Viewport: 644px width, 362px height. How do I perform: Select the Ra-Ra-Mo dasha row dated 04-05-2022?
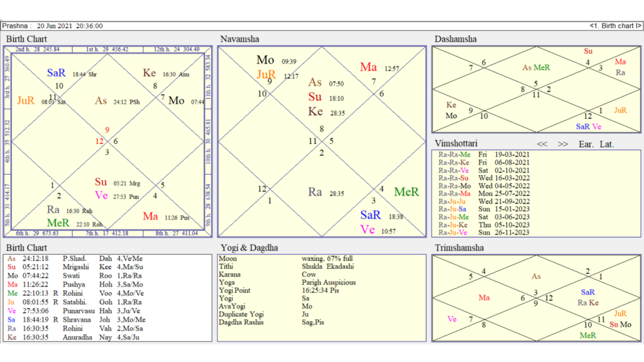click(x=484, y=186)
